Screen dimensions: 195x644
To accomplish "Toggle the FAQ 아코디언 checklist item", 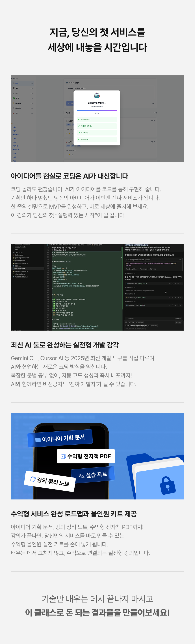I will [x=54, y=308].
